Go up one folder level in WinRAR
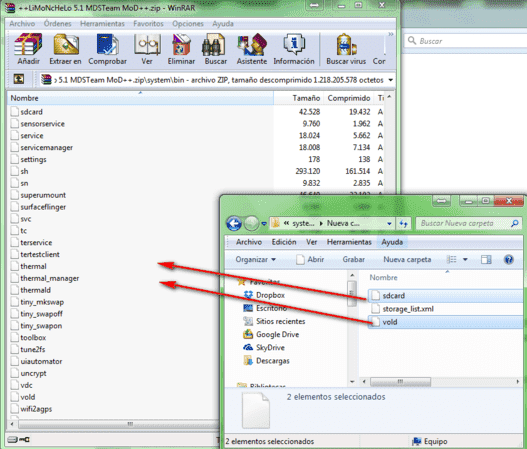The height and width of the screenshot is (449, 527). pyautogui.click(x=19, y=79)
